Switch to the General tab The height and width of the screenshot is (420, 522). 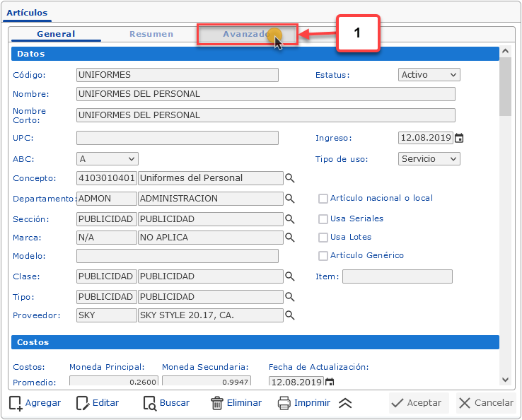(56, 34)
